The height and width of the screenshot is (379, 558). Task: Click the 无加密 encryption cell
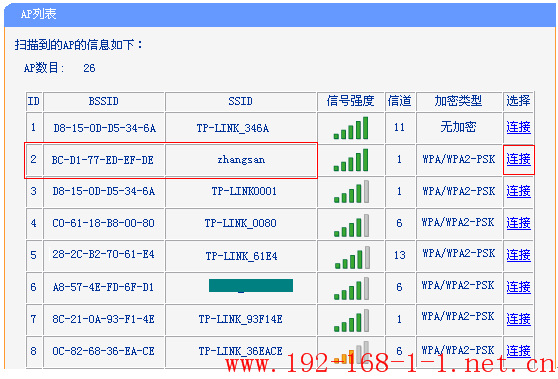point(458,127)
